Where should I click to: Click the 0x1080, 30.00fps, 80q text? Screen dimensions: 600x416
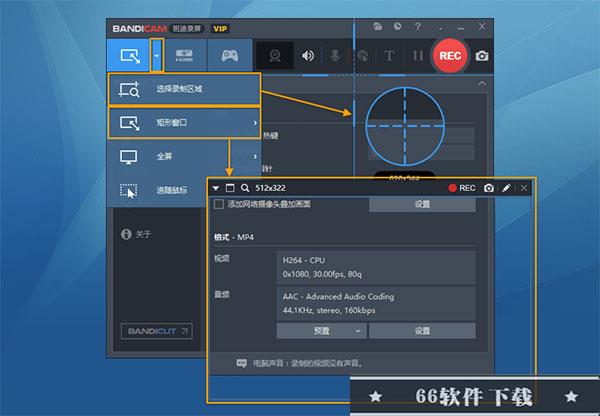322,274
